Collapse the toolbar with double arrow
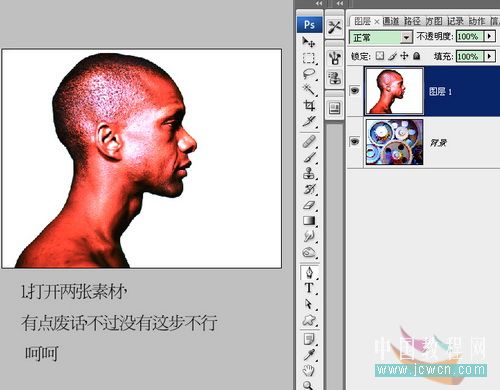Screen dimensions: 500x390 pyautogui.click(x=319, y=3)
